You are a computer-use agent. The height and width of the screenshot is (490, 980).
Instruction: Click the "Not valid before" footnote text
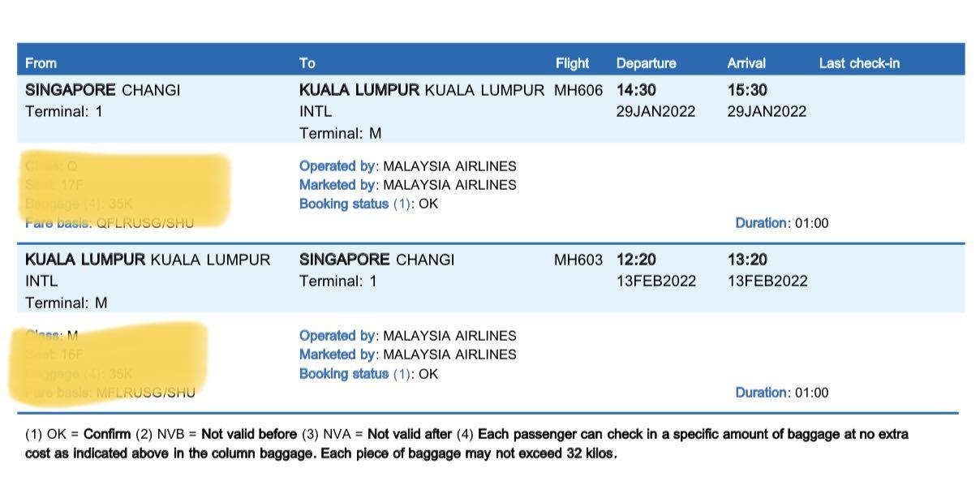(x=249, y=435)
